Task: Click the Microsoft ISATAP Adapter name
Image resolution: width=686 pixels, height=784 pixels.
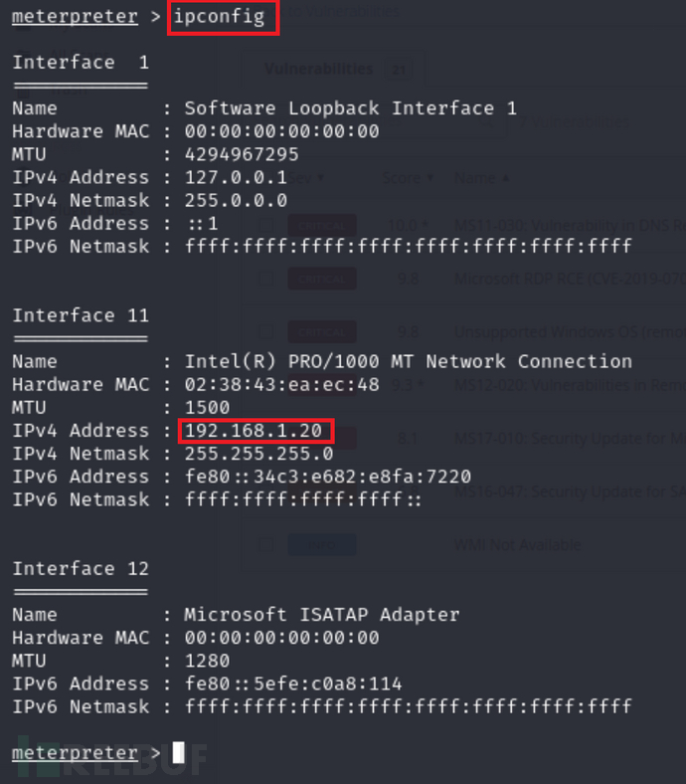Action: pyautogui.click(x=321, y=615)
